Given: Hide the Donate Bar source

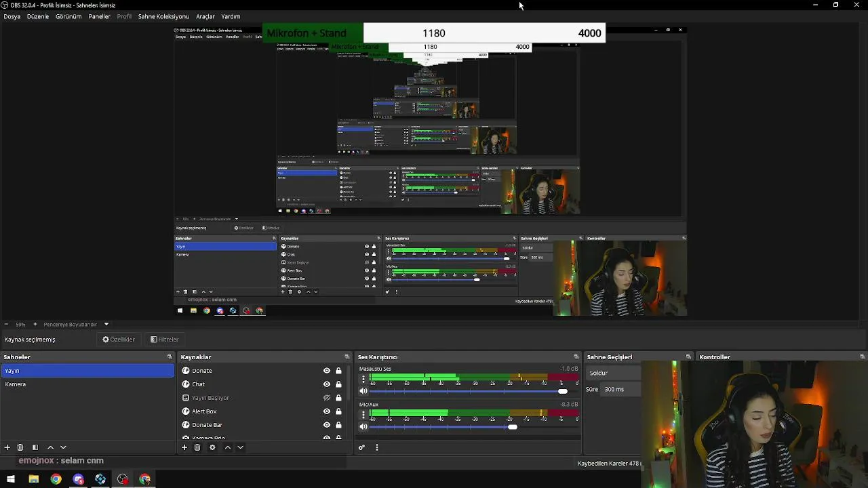Looking at the screenshot, I should [x=327, y=425].
